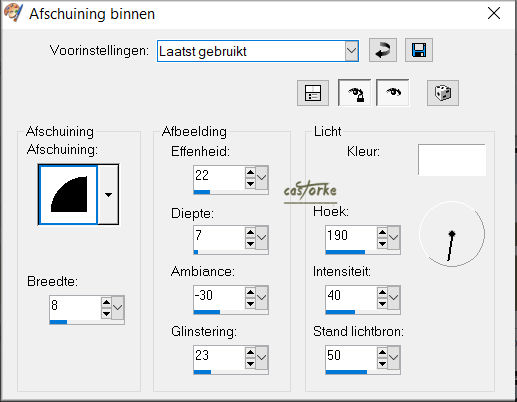This screenshot has width=517, height=402.
Task: Decrease the Ambiance value with down arrow
Action: 250,304
